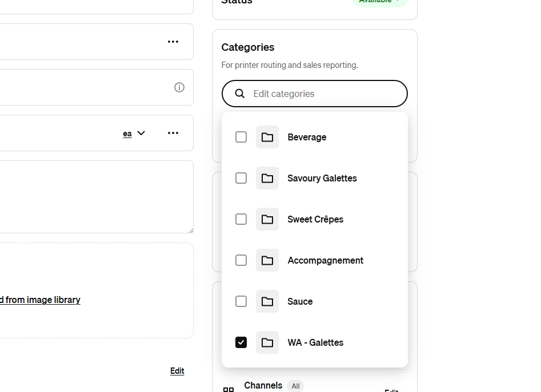Click the WA - Galettes folder icon
Screen dimensions: 541x392
click(267, 342)
